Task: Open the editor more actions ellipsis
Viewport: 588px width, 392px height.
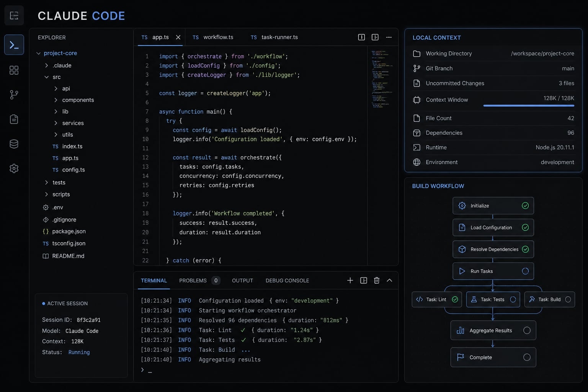Action: coord(389,37)
